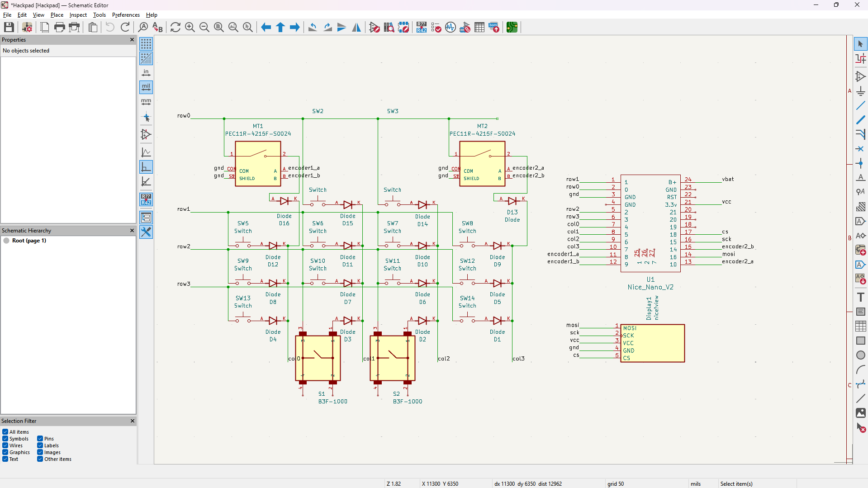868x488 pixels.
Task: Zoom to selection tool
Action: [x=248, y=27]
